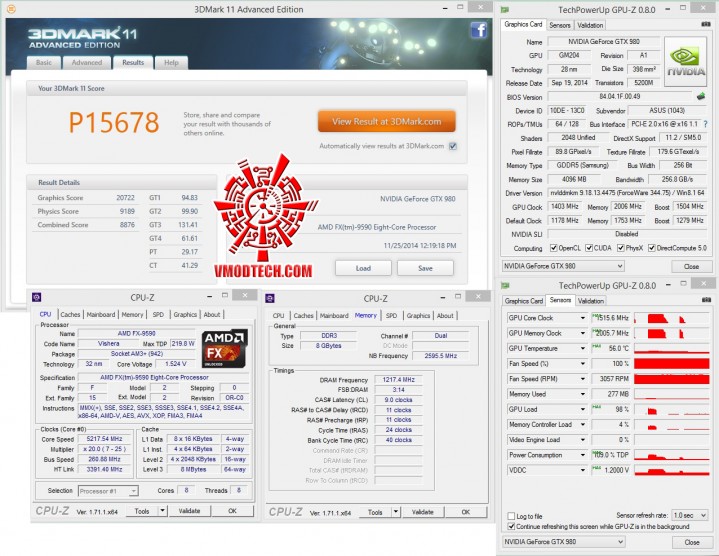Screen dimensions: 719x556
Task: Open Tools dropdown arrow in CPU-Z CPU window
Action: click(x=162, y=511)
